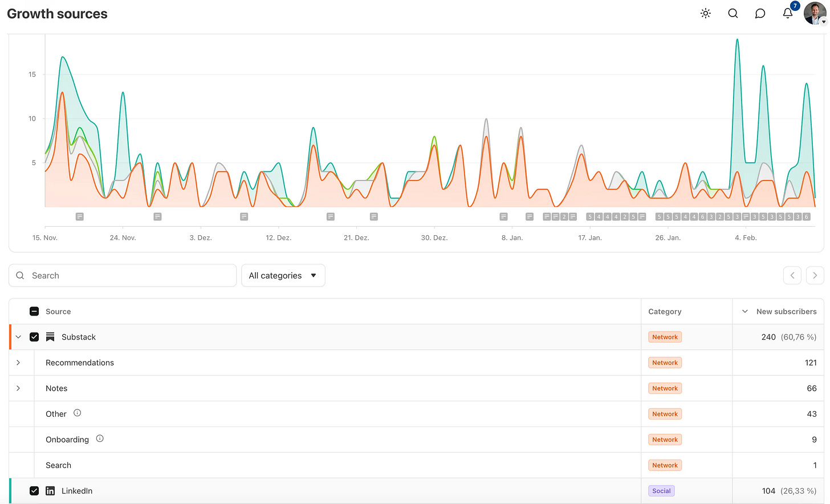Screen dimensions: 830x504
Task: Select the Onboarding source row label
Action: [x=67, y=440]
